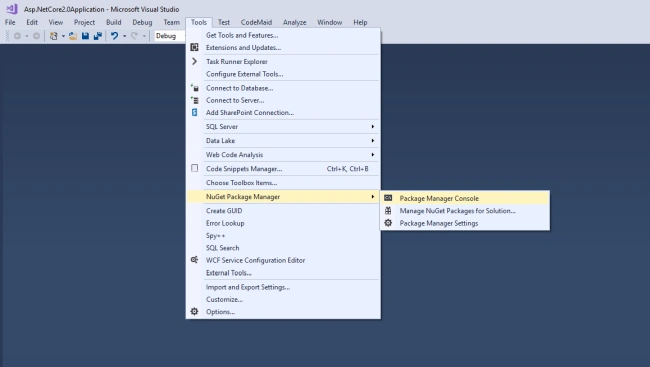Open the Redo history dropdown arrow

point(144,36)
